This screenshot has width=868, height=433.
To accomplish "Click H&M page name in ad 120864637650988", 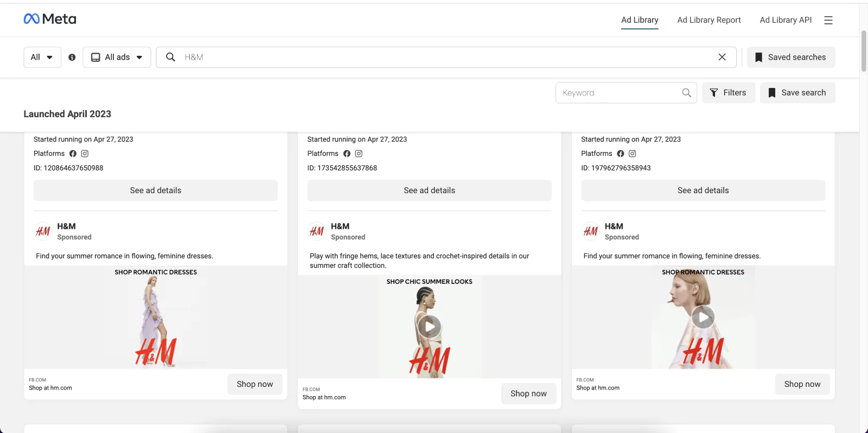I will (x=67, y=226).
